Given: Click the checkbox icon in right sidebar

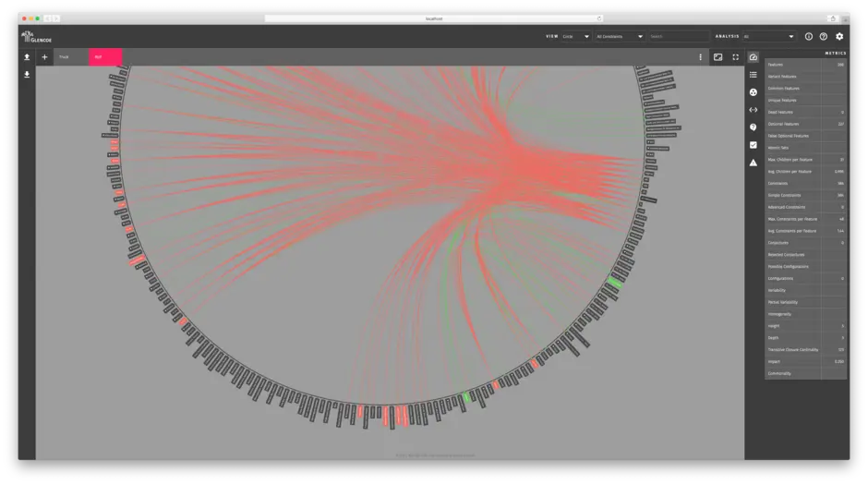Looking at the screenshot, I should pyautogui.click(x=753, y=145).
